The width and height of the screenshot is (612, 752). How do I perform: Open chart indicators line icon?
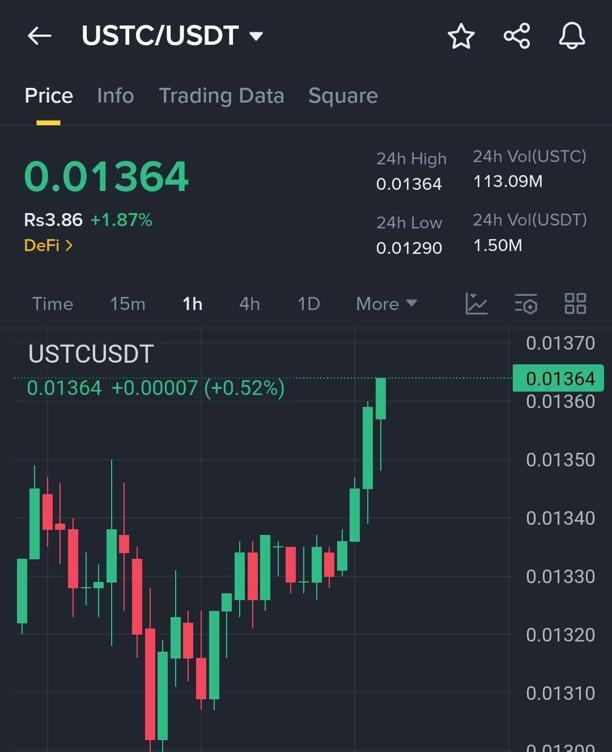(477, 304)
